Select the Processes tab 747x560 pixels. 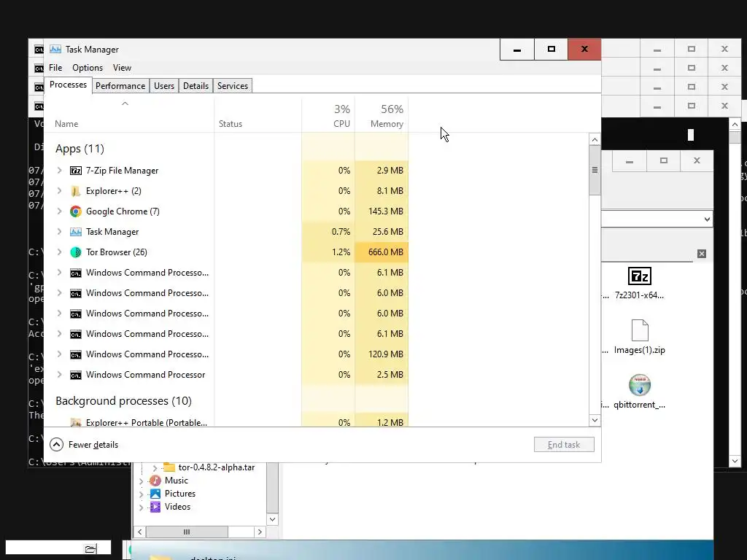[68, 85]
